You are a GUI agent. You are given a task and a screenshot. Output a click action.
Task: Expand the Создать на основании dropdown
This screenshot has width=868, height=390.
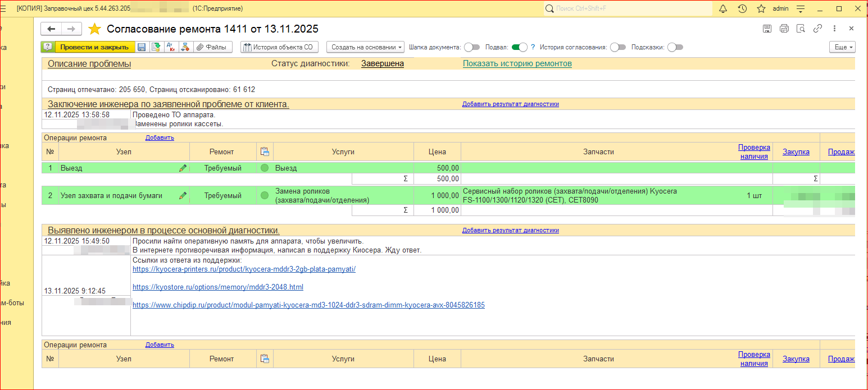365,47
